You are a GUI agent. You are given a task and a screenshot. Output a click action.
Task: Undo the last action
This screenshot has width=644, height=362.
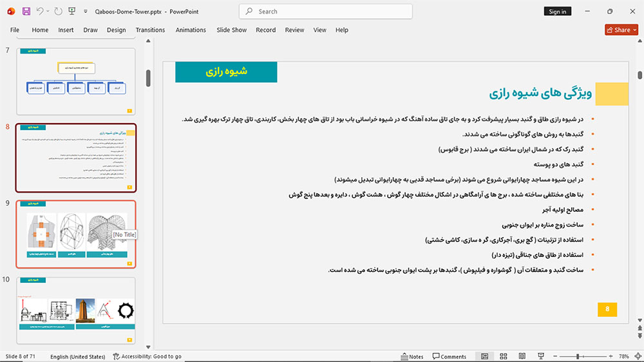(39, 12)
